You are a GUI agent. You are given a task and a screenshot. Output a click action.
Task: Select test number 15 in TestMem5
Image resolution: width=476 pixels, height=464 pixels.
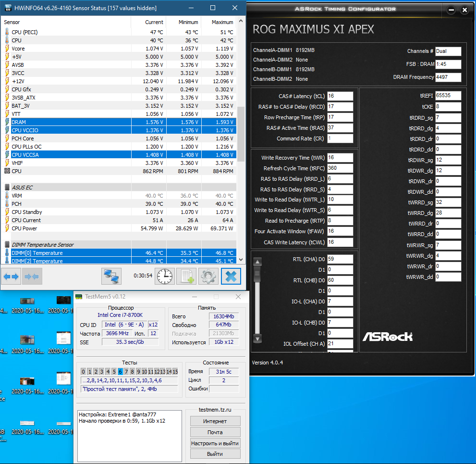click(x=175, y=372)
